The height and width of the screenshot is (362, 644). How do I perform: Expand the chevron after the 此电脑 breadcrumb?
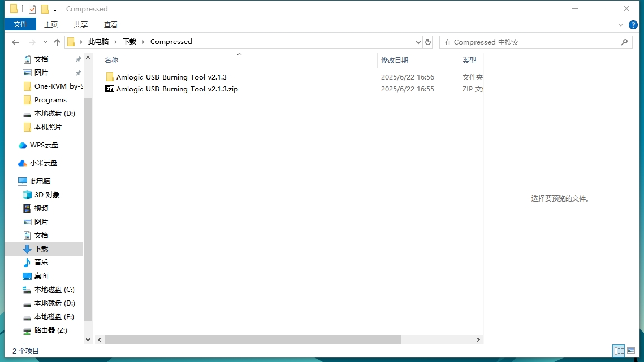click(x=116, y=42)
